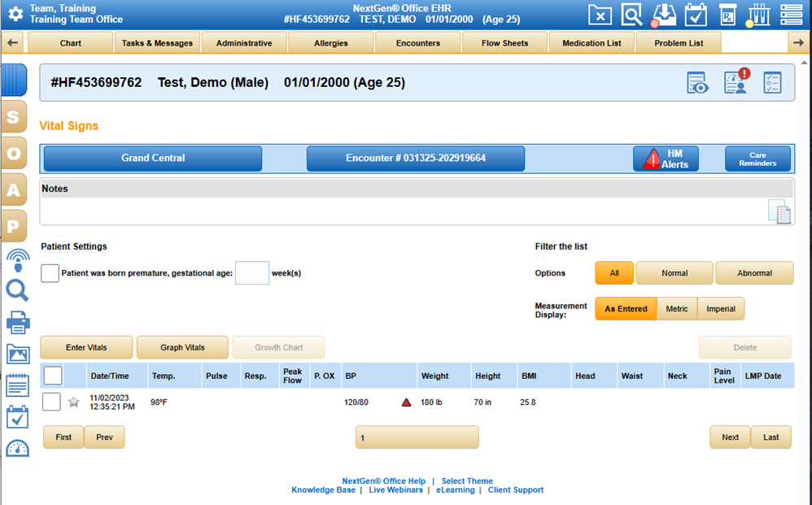The height and width of the screenshot is (505, 812).
Task: Select the 11/02/2023 vitals row checkbox
Action: 51,402
